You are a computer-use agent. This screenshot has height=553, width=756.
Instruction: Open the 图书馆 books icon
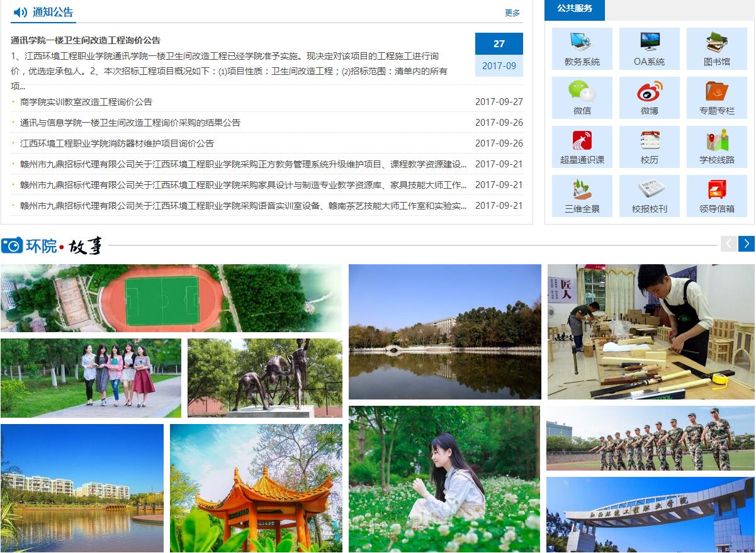(x=716, y=43)
